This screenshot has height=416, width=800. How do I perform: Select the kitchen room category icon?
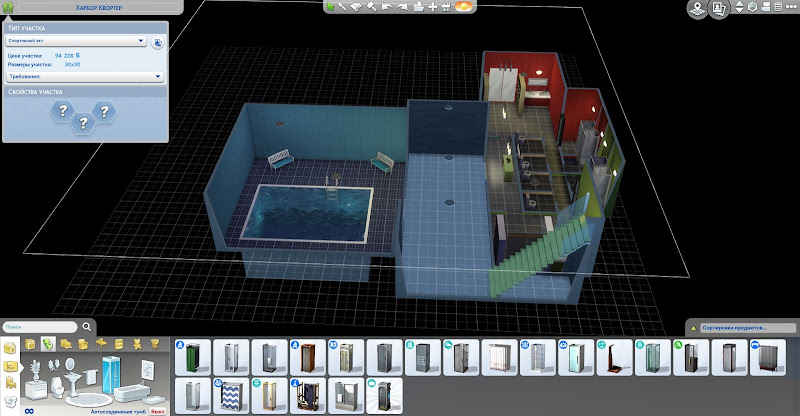(x=31, y=344)
